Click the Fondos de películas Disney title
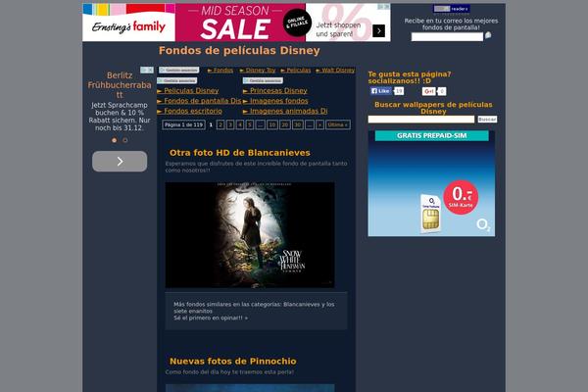Image resolution: width=588 pixels, height=392 pixels. click(239, 50)
